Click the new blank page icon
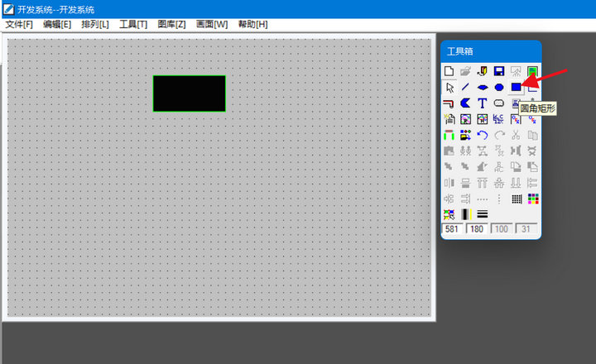596x364 pixels. pos(449,71)
